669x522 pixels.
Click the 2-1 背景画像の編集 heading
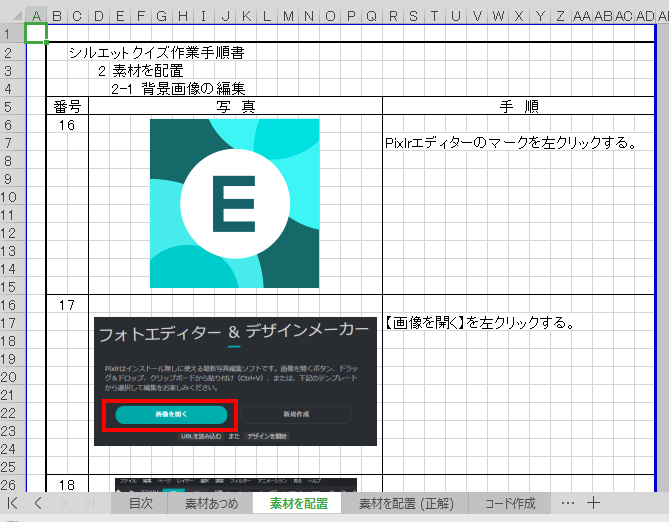pos(178,89)
